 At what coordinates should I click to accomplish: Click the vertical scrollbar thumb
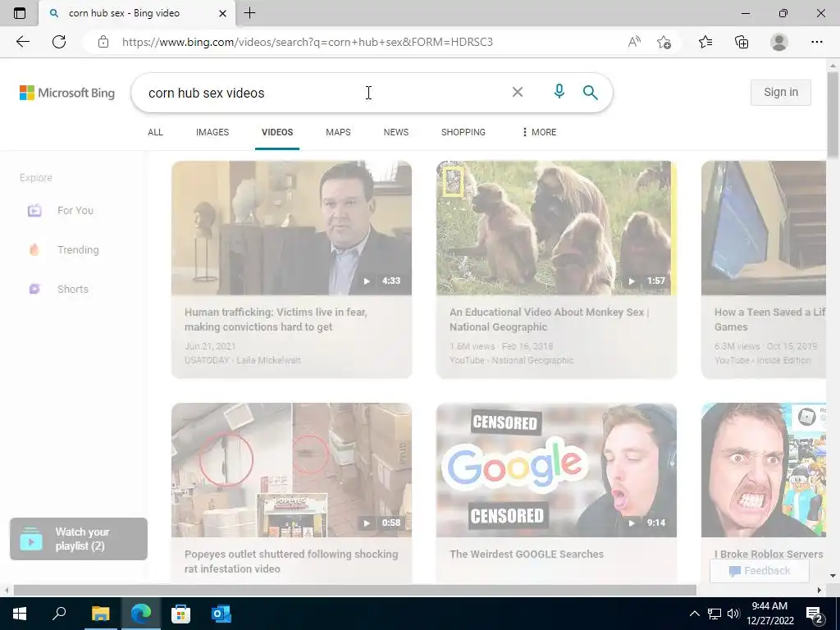click(x=833, y=115)
